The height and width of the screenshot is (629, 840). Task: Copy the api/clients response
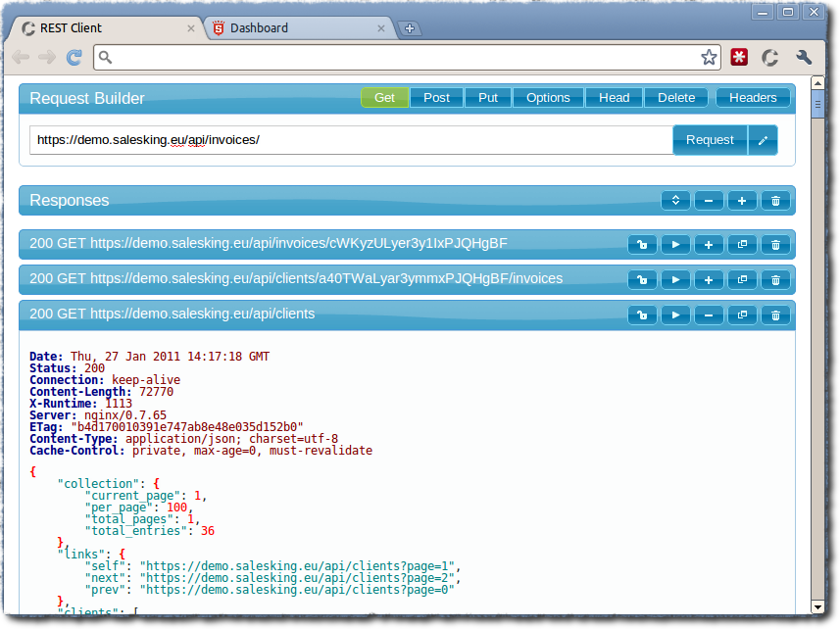tap(742, 315)
